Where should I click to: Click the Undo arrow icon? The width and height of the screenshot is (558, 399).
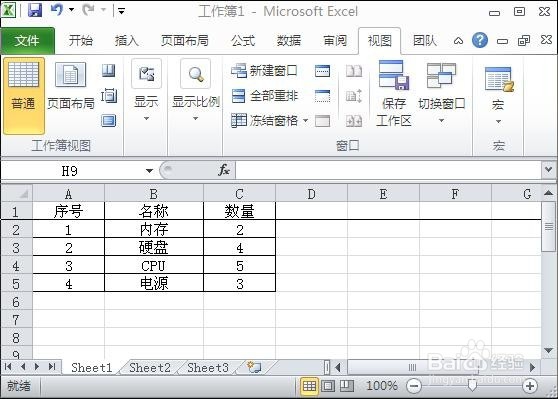[57, 10]
